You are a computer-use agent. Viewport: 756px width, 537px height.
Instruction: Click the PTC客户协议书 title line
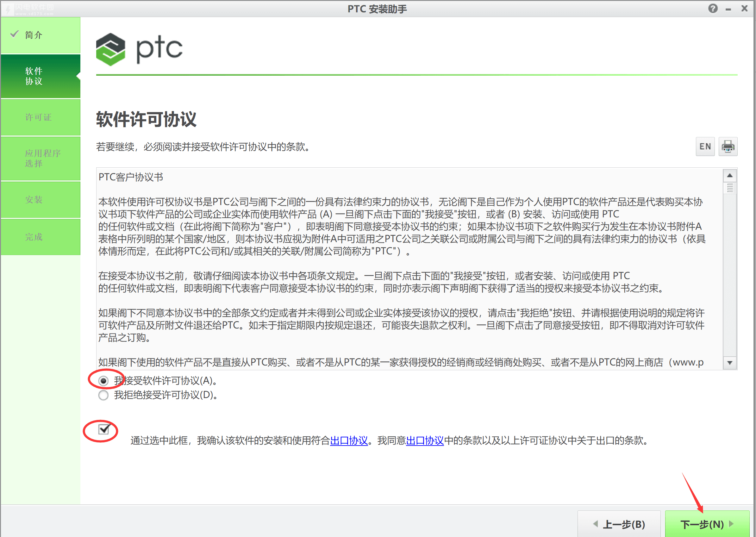tap(131, 177)
